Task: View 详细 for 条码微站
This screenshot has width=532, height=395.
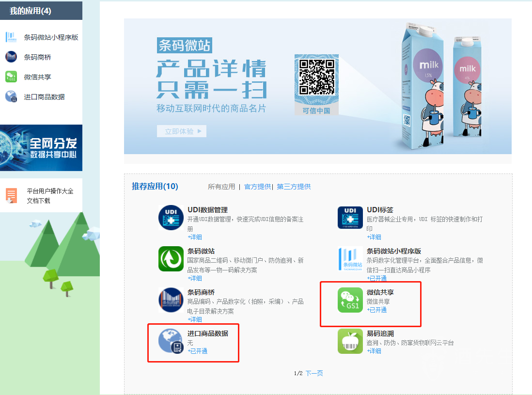Action: (x=195, y=279)
